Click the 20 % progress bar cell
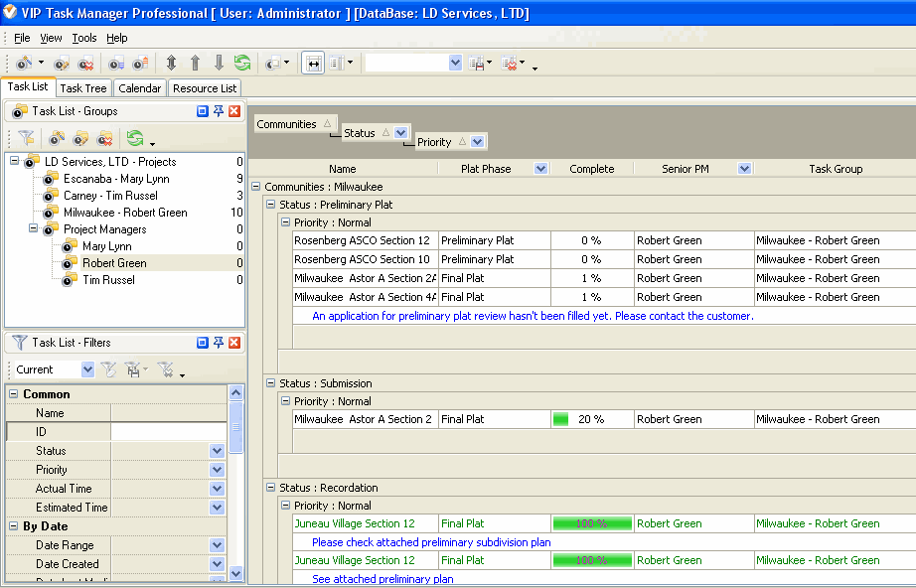This screenshot has width=916, height=588. click(x=592, y=419)
